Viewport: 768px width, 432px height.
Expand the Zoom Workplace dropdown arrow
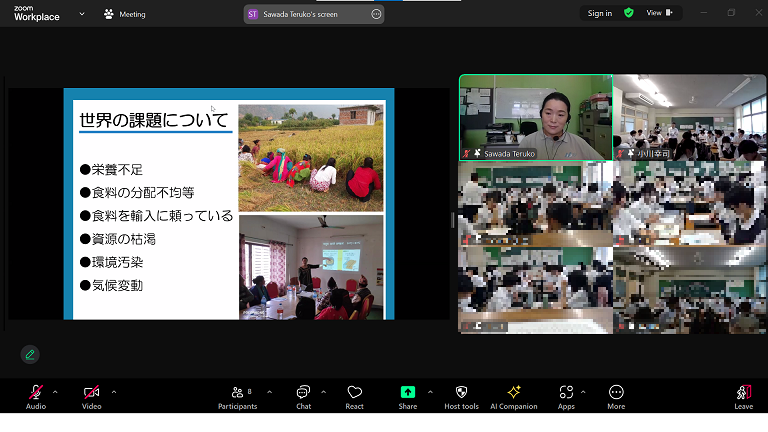(x=82, y=14)
